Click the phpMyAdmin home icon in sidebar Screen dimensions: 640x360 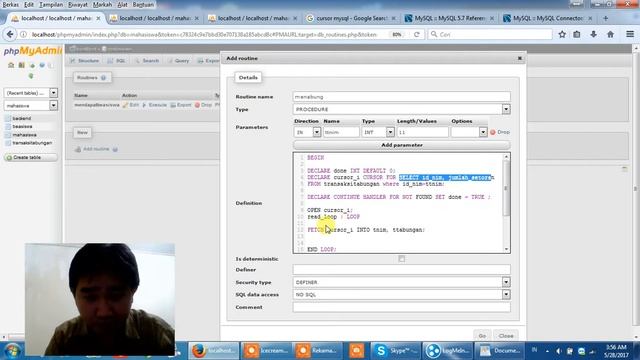tap(11, 65)
